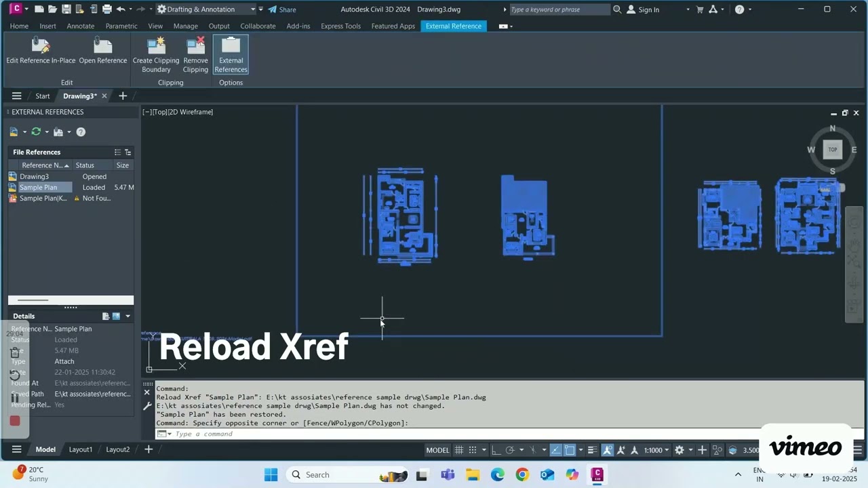Switch to the Layout2 tab
Screen dimensions: 868x488
117,449
